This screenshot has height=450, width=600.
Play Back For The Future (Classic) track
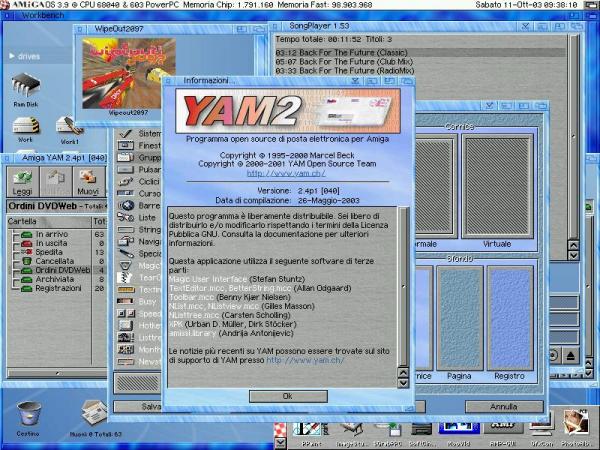click(x=420, y=52)
